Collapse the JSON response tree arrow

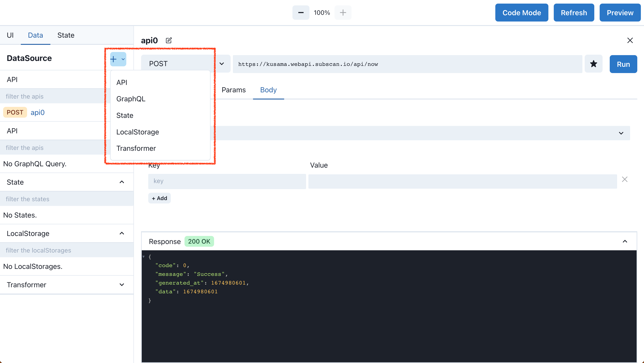click(x=144, y=257)
